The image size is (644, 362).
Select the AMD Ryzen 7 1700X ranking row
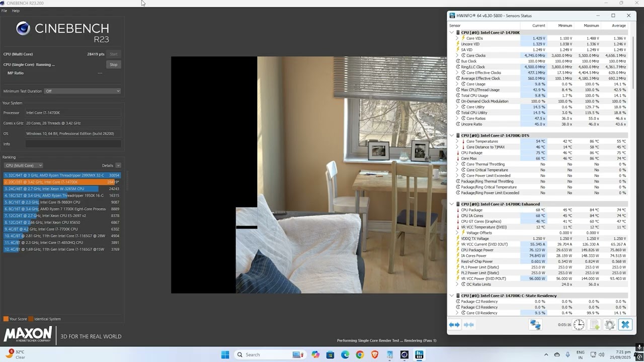coord(62,209)
